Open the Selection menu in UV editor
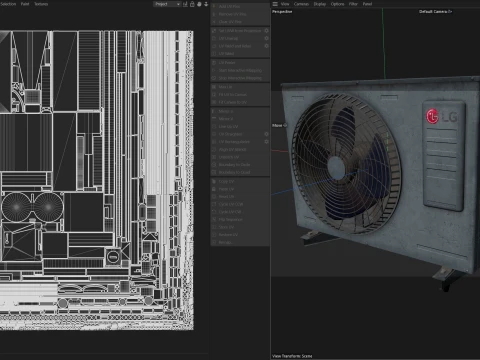Viewport: 480px width, 360px height. pyautogui.click(x=8, y=4)
